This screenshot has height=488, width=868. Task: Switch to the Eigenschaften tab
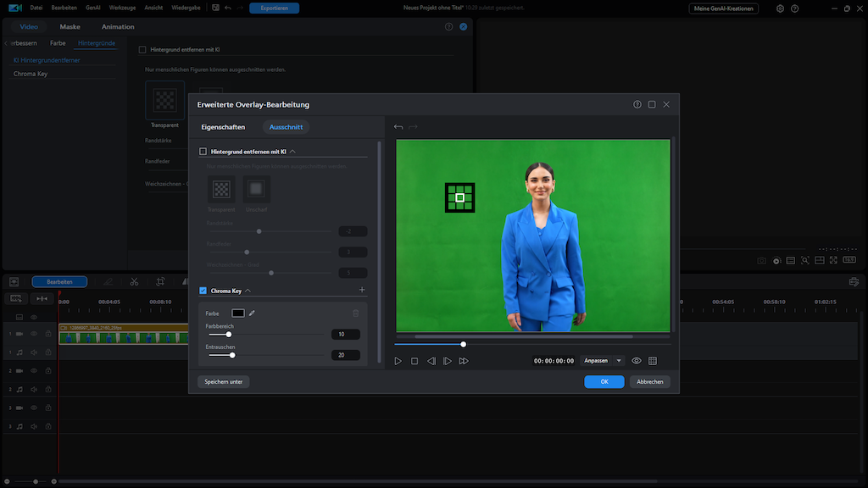tap(223, 127)
